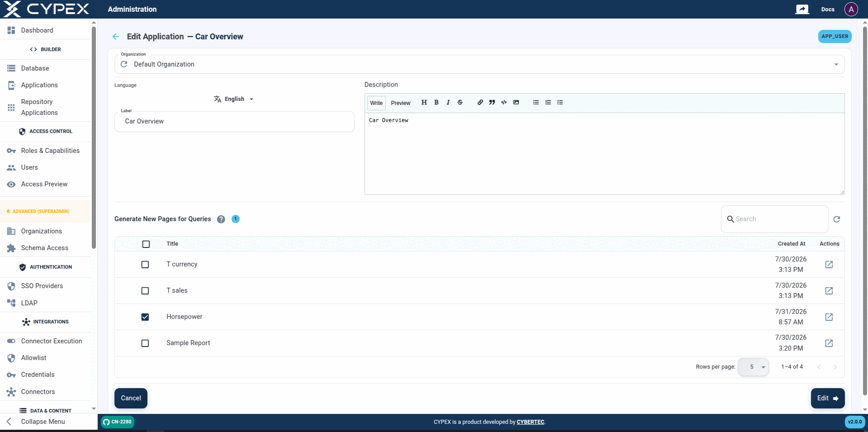The image size is (868, 432).
Task: Open Credentials in sidebar
Action: coord(45,375)
